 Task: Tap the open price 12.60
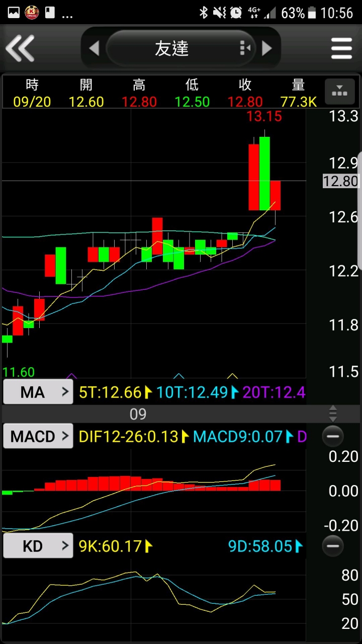[x=86, y=102]
